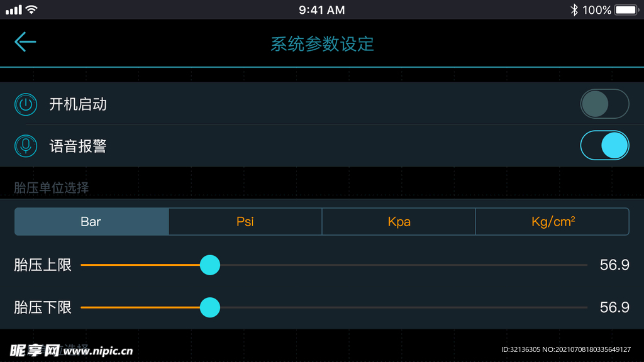Image resolution: width=644 pixels, height=362 pixels.
Task: Tap the battery icon in status bar
Action: 627,9
